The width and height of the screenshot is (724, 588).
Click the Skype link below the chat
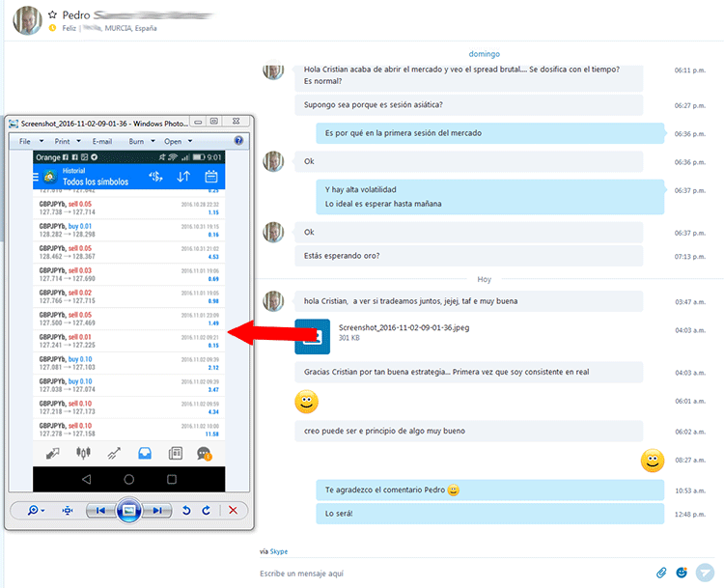coord(278,551)
